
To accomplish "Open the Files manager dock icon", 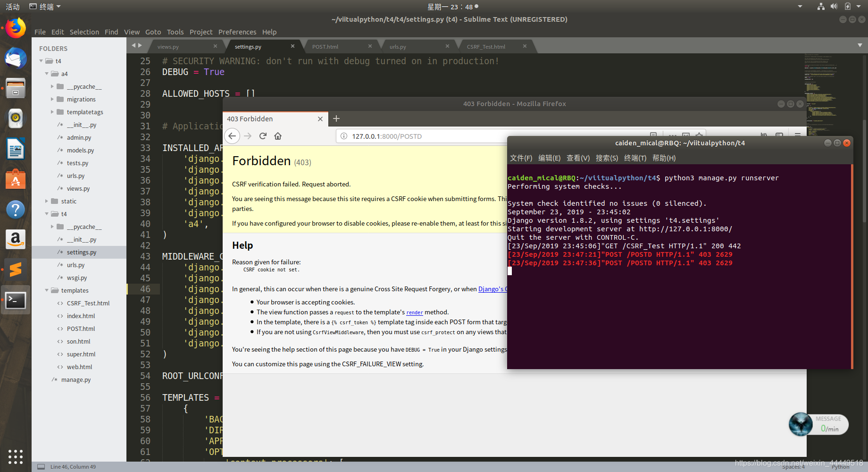I will coord(16,88).
